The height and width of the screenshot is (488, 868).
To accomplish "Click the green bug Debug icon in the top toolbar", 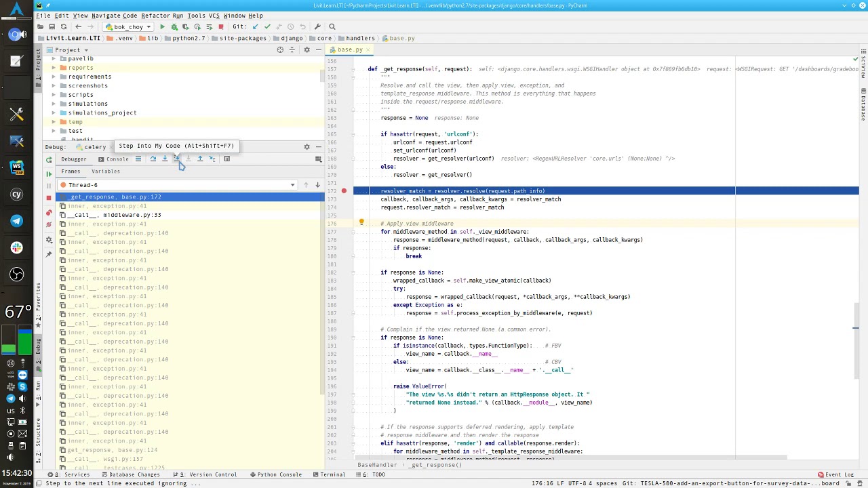I will 174,26.
